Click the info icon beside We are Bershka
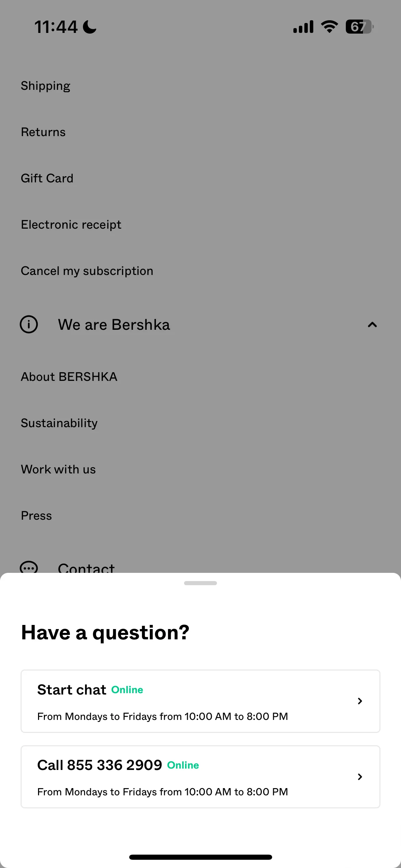Image resolution: width=401 pixels, height=868 pixels. coord(29,324)
